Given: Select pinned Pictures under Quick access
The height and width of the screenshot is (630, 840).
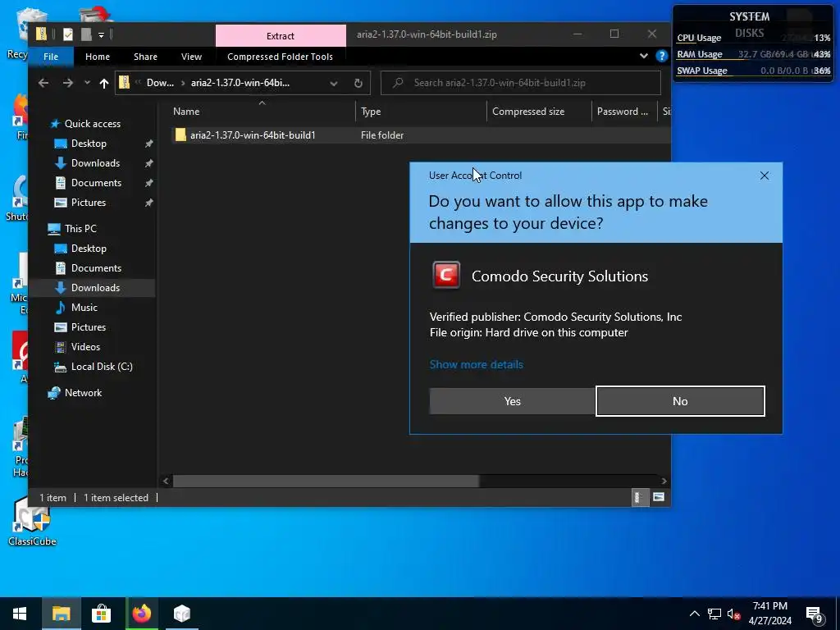Looking at the screenshot, I should (89, 203).
